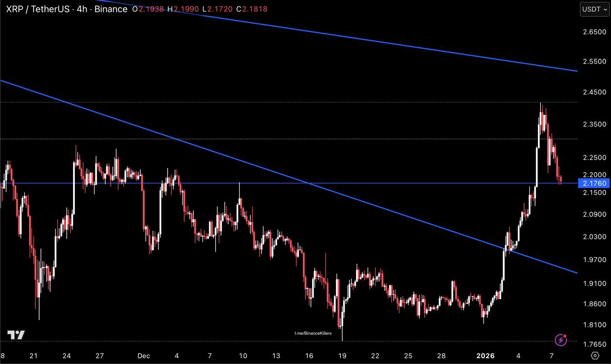Click the 2.6500 price scale label
This screenshot has height=364, width=611.
coord(594,32)
